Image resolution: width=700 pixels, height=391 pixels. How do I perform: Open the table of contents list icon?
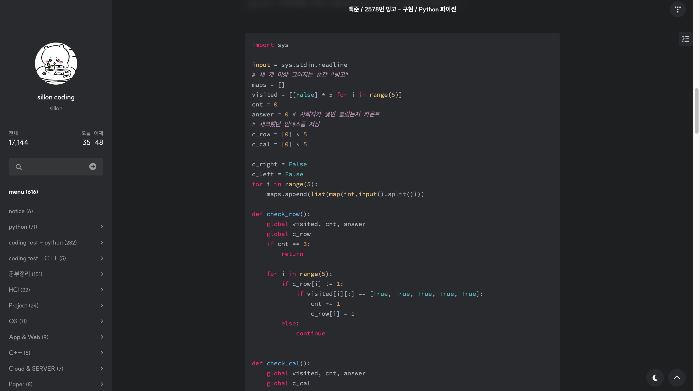click(x=685, y=39)
